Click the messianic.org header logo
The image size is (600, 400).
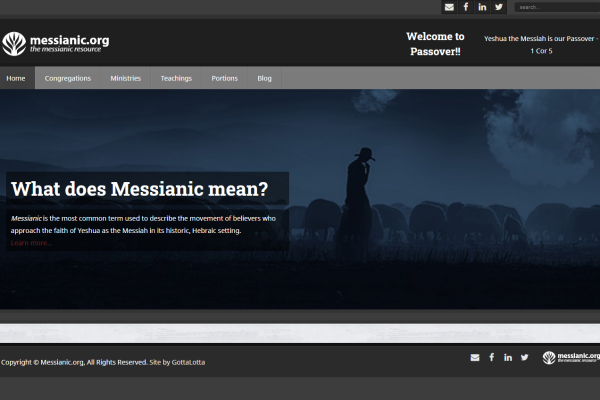56,44
